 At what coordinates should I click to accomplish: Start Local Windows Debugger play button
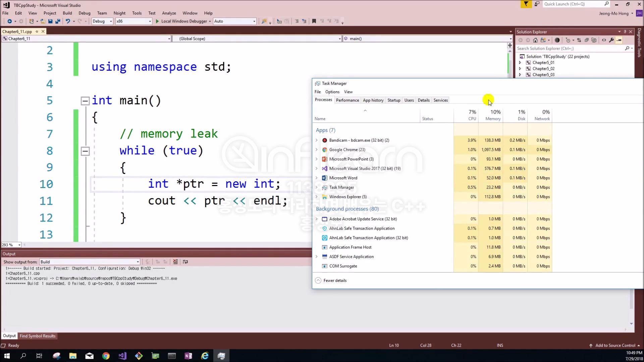click(x=157, y=21)
